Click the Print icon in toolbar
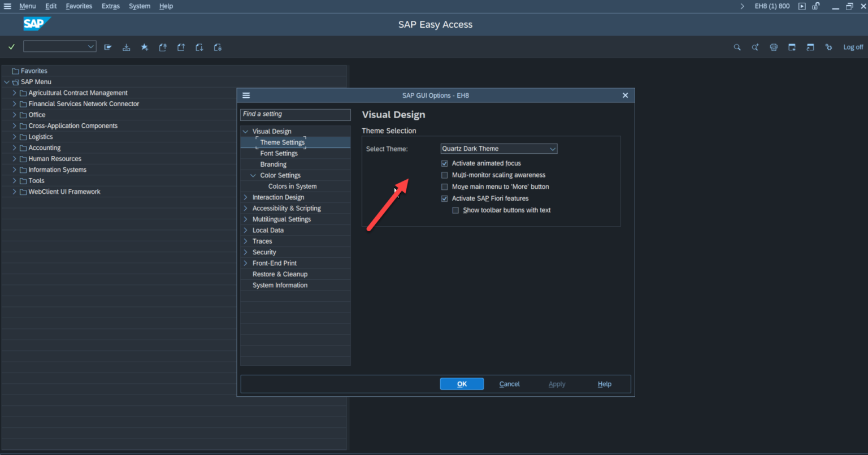This screenshot has height=455, width=868. click(774, 47)
